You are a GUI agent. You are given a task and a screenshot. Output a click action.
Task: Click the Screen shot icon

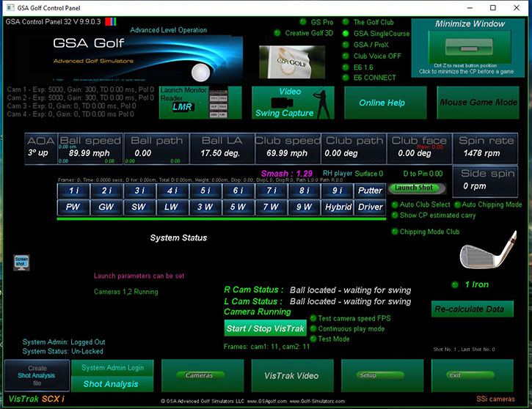[x=21, y=262]
